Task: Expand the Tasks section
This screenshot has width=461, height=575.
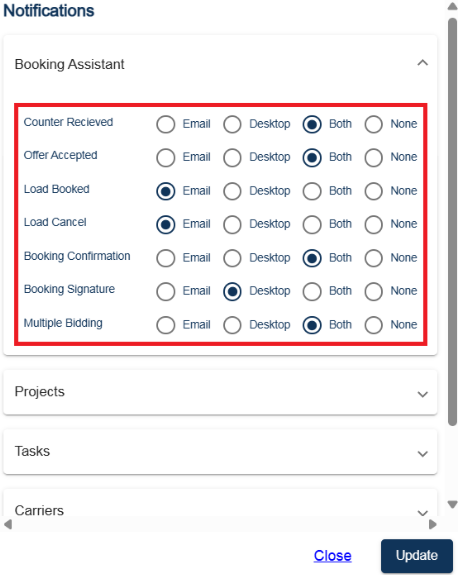Action: click(x=422, y=454)
